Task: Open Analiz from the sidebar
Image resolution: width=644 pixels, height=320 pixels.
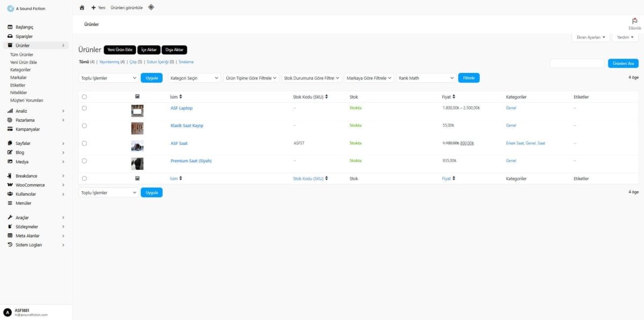Action: 21,111
